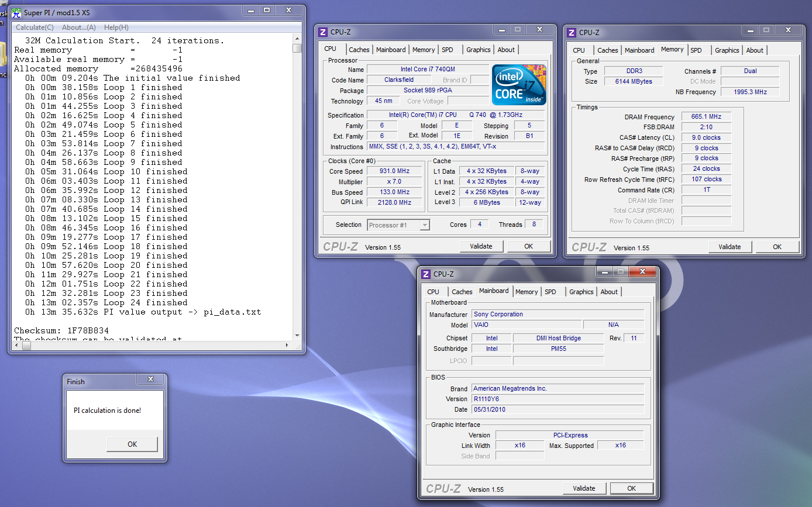Image resolution: width=812 pixels, height=507 pixels.
Task: Click the 'PI calculation is done!' message
Action: coord(107,411)
